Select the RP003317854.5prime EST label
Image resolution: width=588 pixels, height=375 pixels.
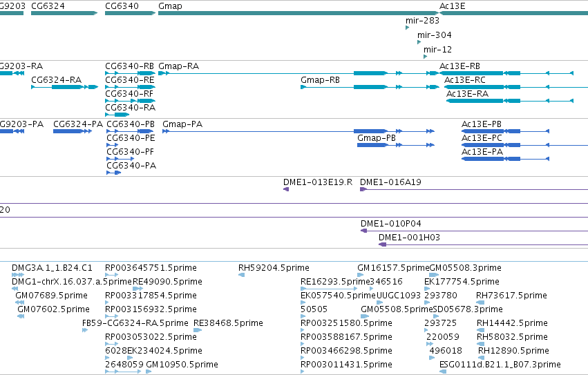click(x=151, y=296)
